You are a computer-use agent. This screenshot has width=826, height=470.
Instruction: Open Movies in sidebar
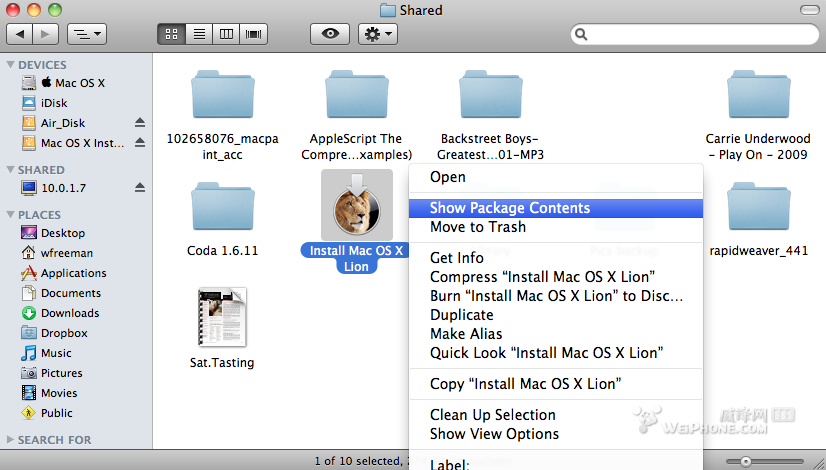point(49,393)
